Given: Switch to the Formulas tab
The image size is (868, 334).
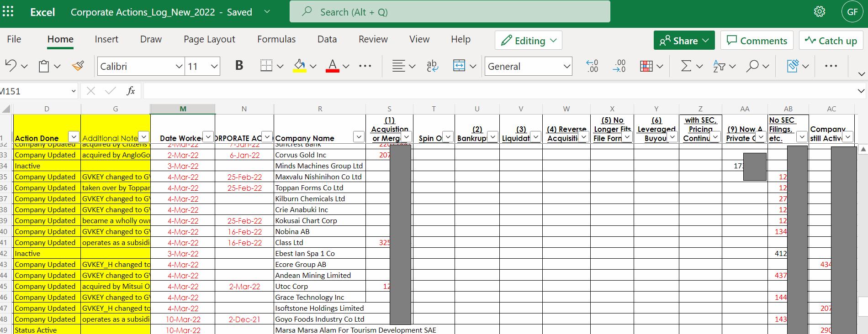Looking at the screenshot, I should coord(276,39).
